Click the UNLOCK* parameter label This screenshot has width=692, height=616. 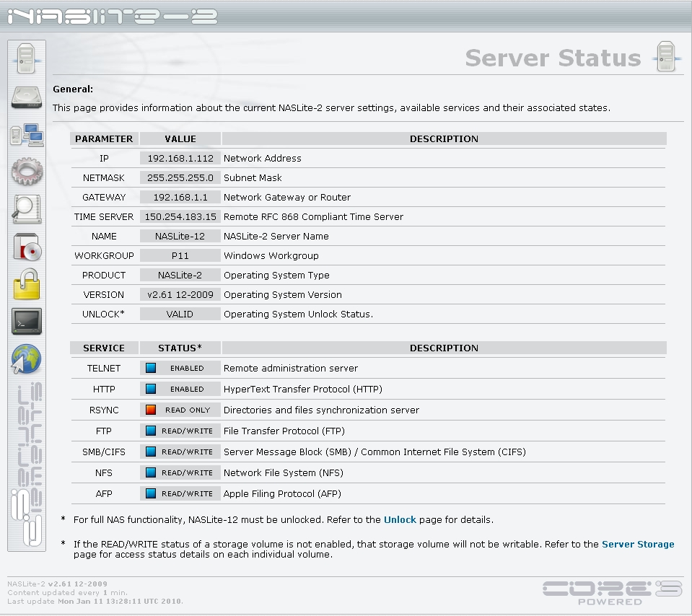(x=103, y=314)
